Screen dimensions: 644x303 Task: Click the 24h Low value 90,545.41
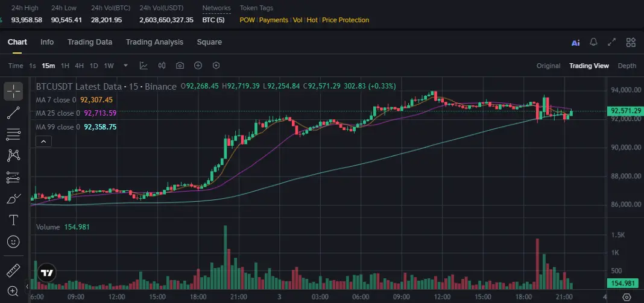[66, 20]
